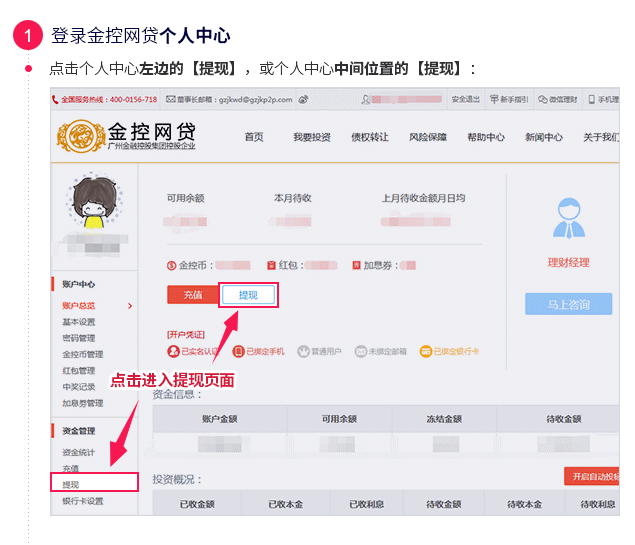Click the blue 马上咨询 button

[569, 304]
